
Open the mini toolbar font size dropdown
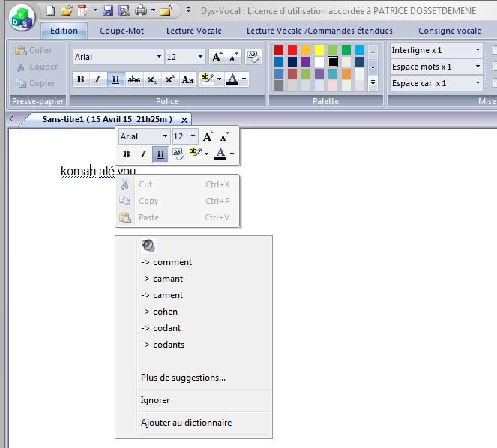point(193,136)
